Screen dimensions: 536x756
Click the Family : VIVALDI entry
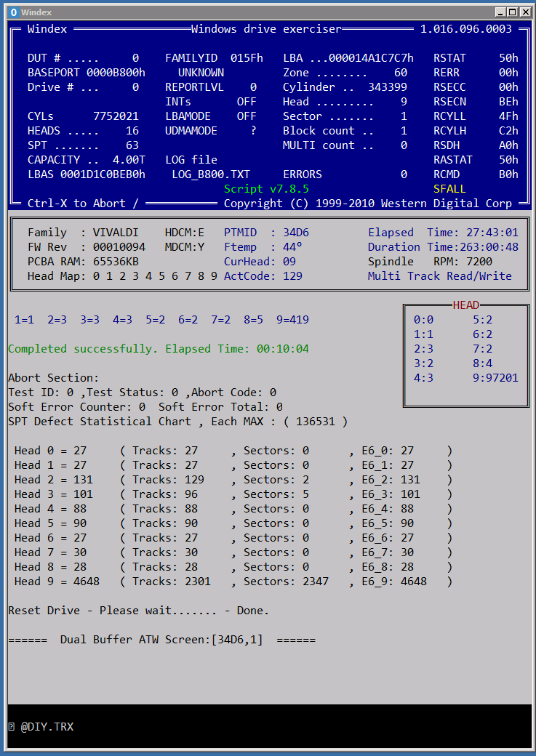pyautogui.click(x=83, y=233)
